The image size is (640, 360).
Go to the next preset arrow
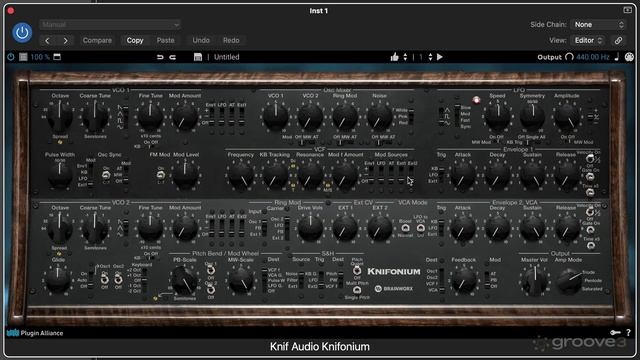coord(65,40)
